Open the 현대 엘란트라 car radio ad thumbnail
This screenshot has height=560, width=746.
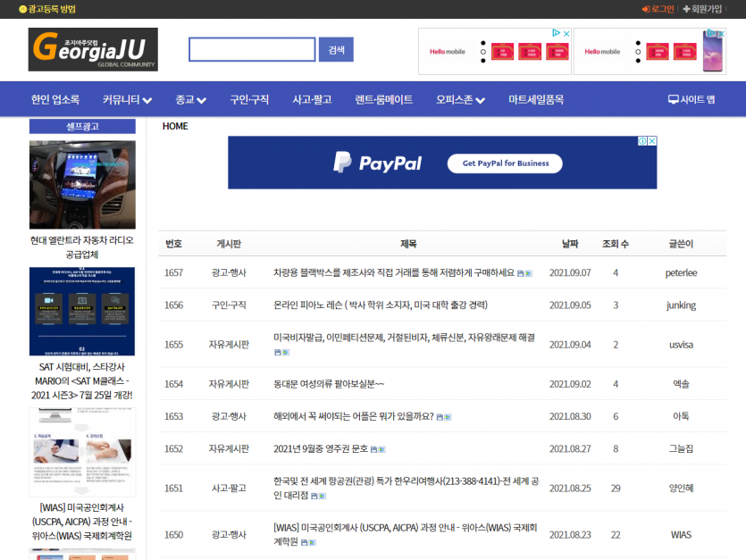[x=82, y=185]
